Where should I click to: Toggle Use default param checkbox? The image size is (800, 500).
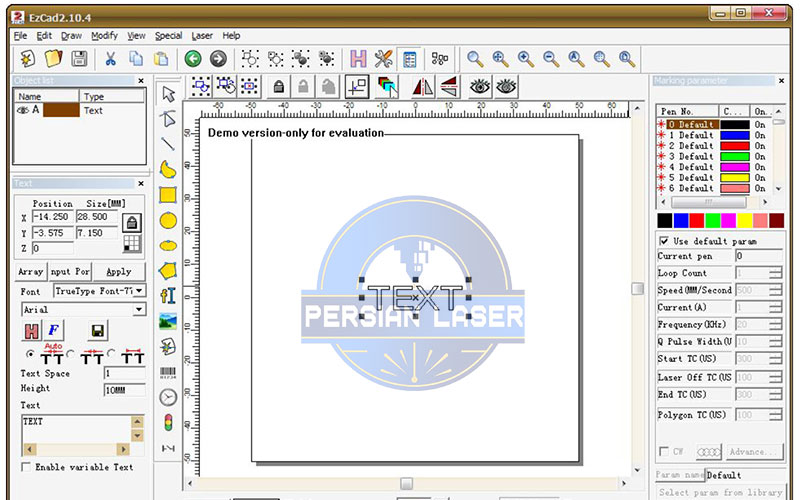pyautogui.click(x=664, y=240)
